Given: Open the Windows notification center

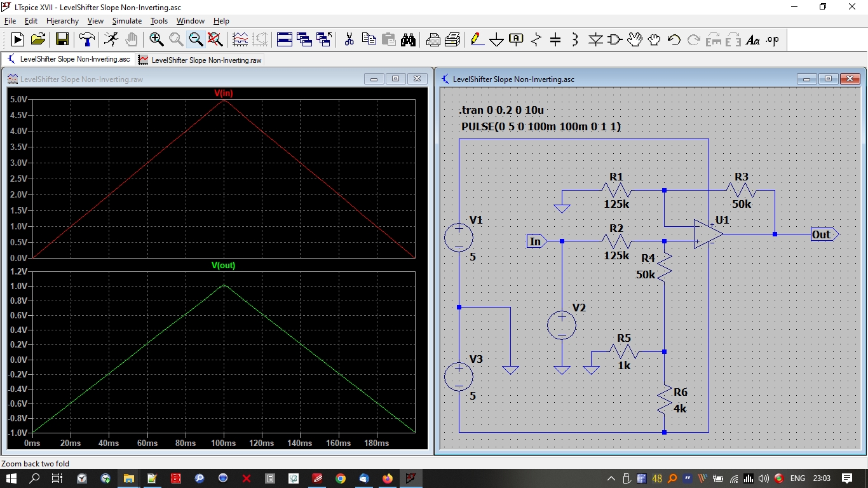Looking at the screenshot, I should [847, 478].
